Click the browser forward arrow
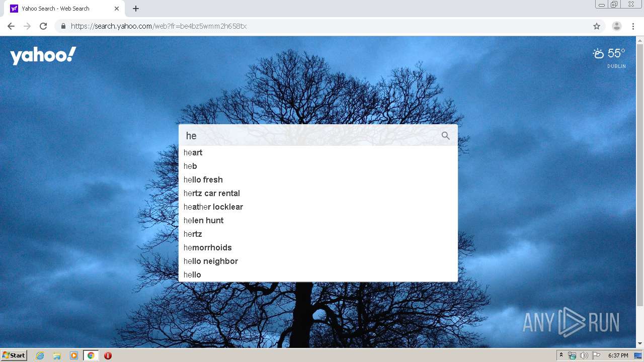The height and width of the screenshot is (362, 644). 27,26
